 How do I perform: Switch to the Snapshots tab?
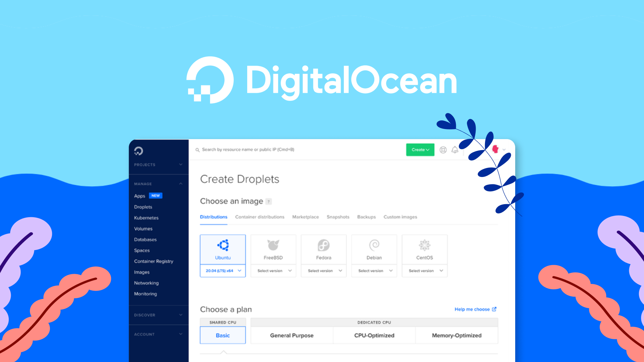[338, 217]
